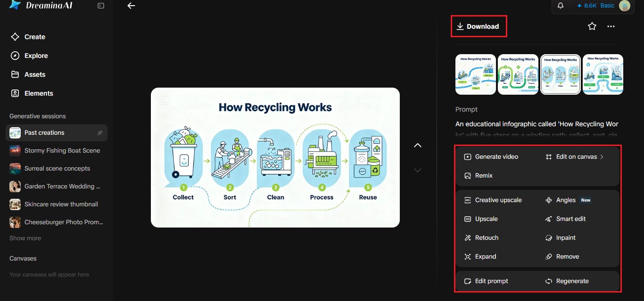Go to next image with down chevron
Image resolution: width=644 pixels, height=301 pixels.
[x=417, y=170]
